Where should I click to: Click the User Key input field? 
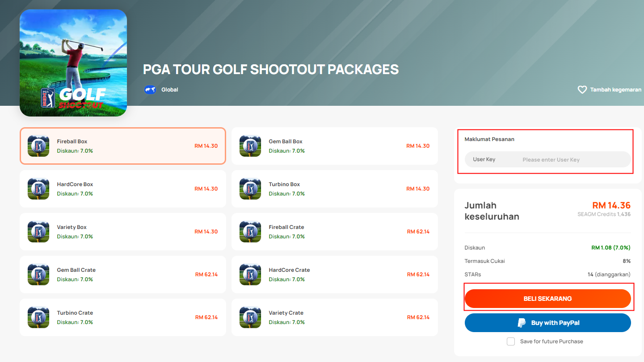[x=548, y=159]
